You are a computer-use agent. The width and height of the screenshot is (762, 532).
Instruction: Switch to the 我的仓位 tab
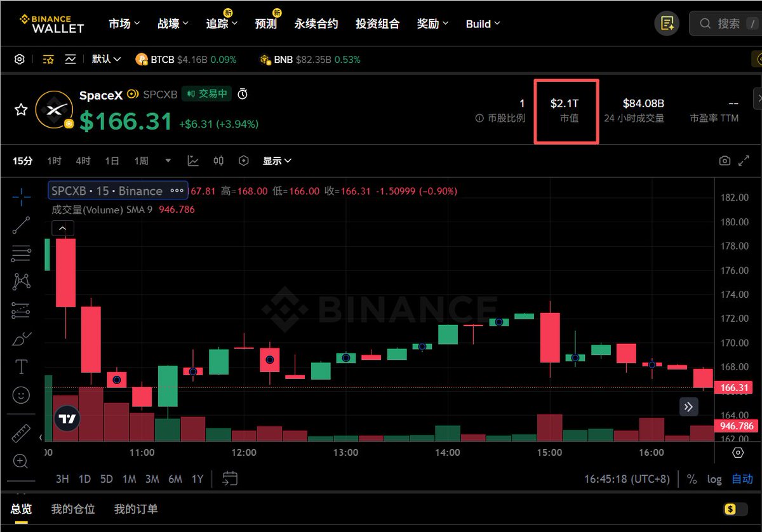point(73,509)
